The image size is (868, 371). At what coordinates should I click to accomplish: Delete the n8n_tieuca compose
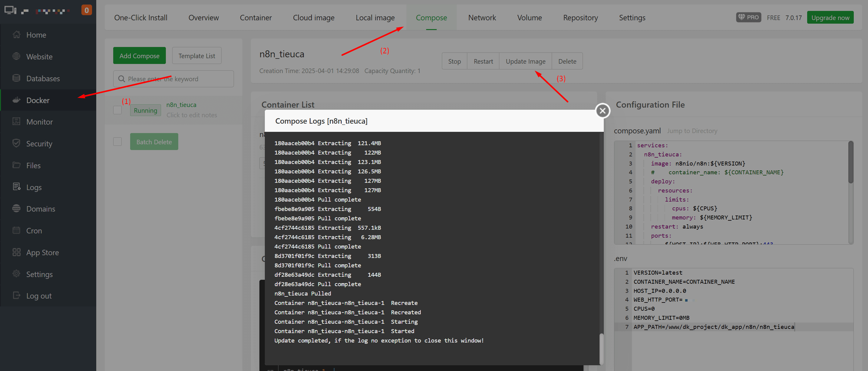click(x=567, y=61)
